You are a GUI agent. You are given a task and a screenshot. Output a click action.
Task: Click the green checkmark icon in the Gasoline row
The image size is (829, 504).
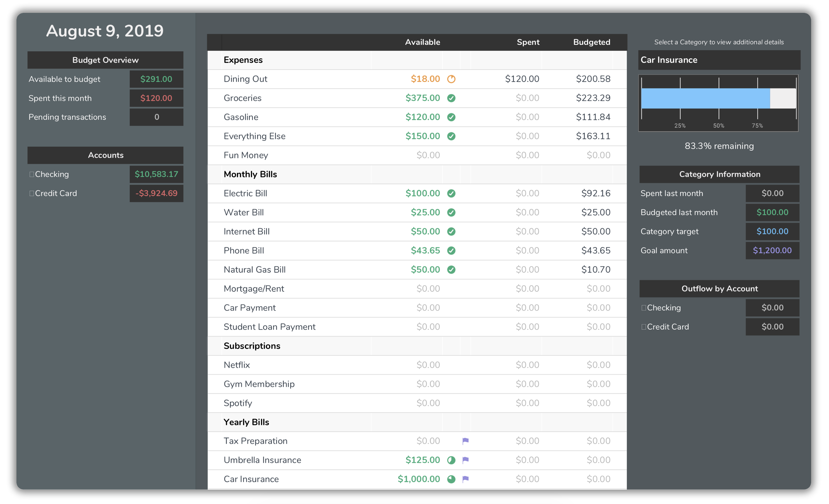(451, 117)
